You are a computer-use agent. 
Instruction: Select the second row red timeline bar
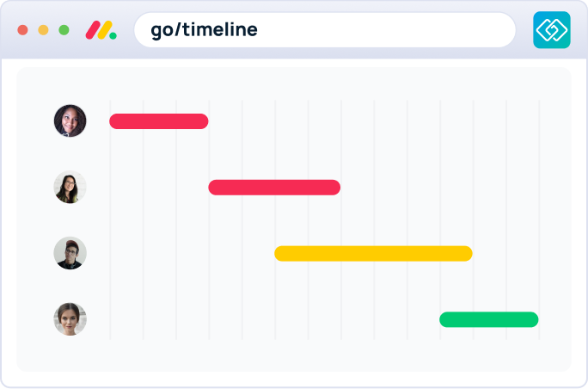point(274,188)
